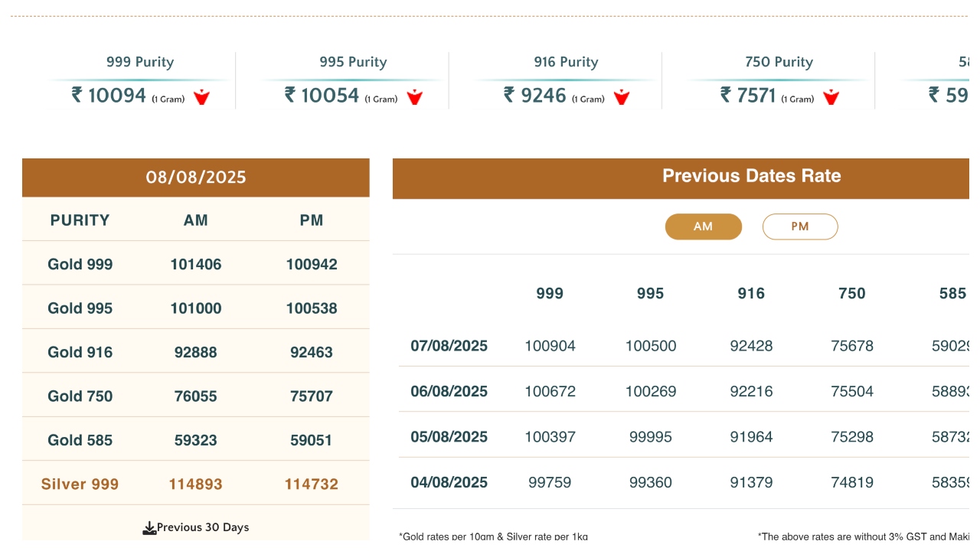
Task: Switch previous rates to PM
Action: click(800, 227)
